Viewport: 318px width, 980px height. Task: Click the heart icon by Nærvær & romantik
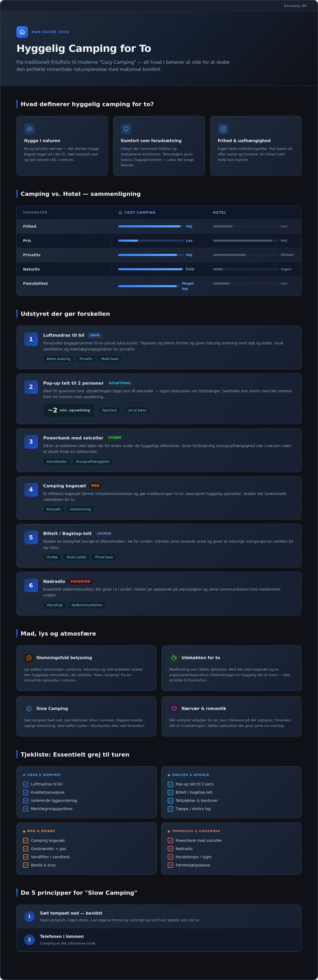(x=174, y=708)
